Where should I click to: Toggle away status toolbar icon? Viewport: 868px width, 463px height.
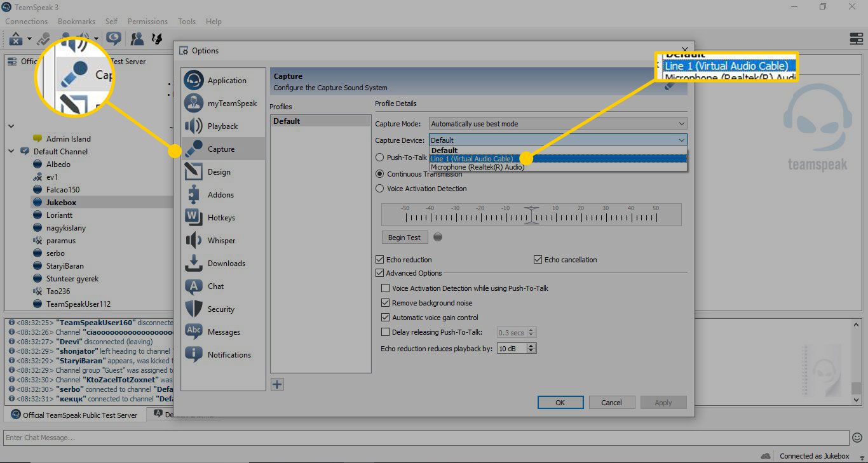tap(16, 39)
